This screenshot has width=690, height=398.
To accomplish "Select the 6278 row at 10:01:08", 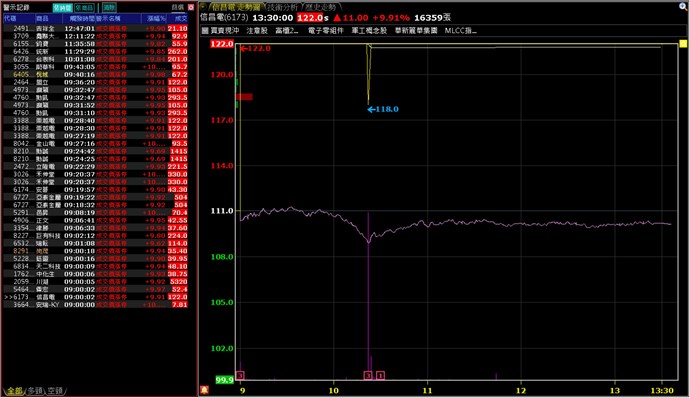I will [x=95, y=59].
